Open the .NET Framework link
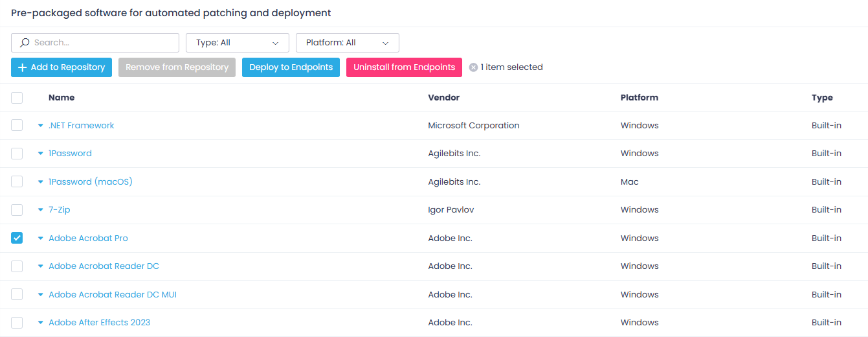Screen dimensions: 868x337 [82, 126]
